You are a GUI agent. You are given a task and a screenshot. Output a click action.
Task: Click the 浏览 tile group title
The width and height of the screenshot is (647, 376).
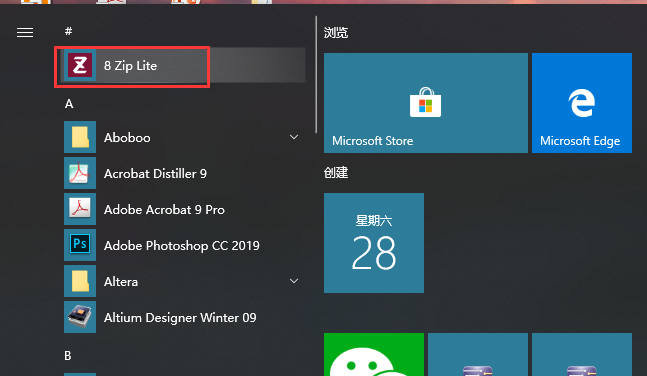(336, 33)
